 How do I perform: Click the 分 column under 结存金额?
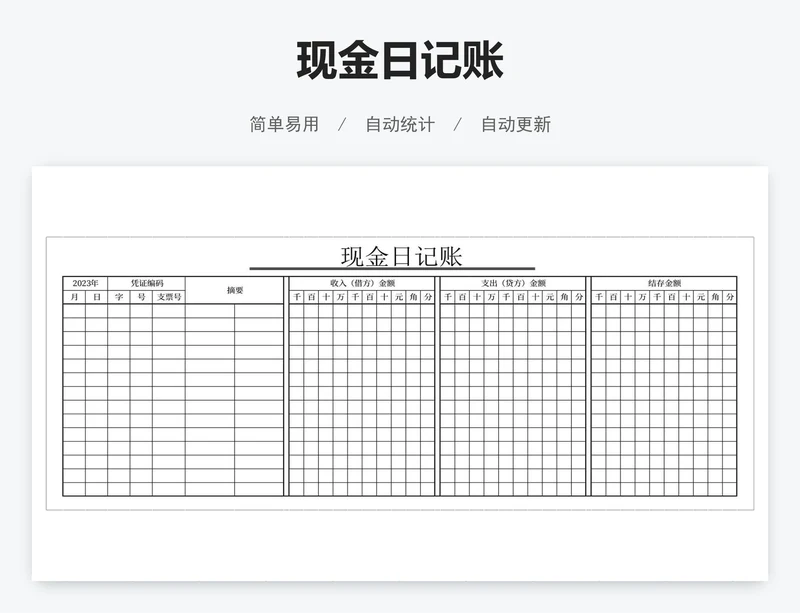(730, 297)
